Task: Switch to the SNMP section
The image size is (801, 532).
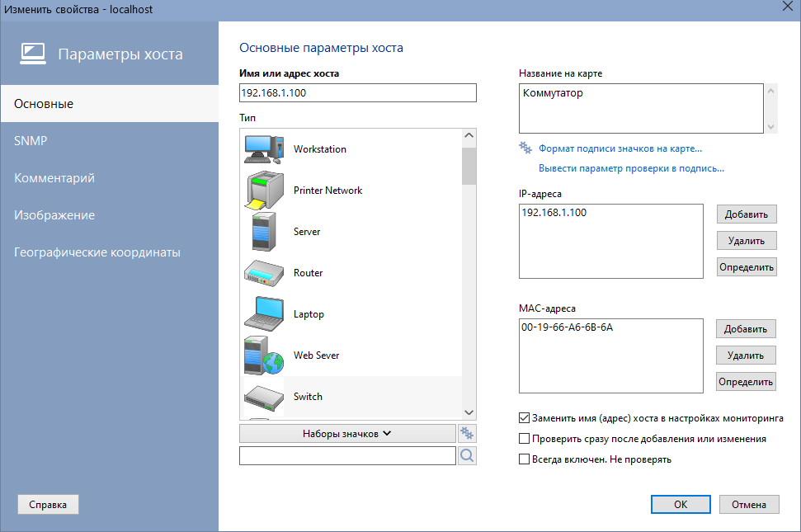Action: (x=110, y=141)
